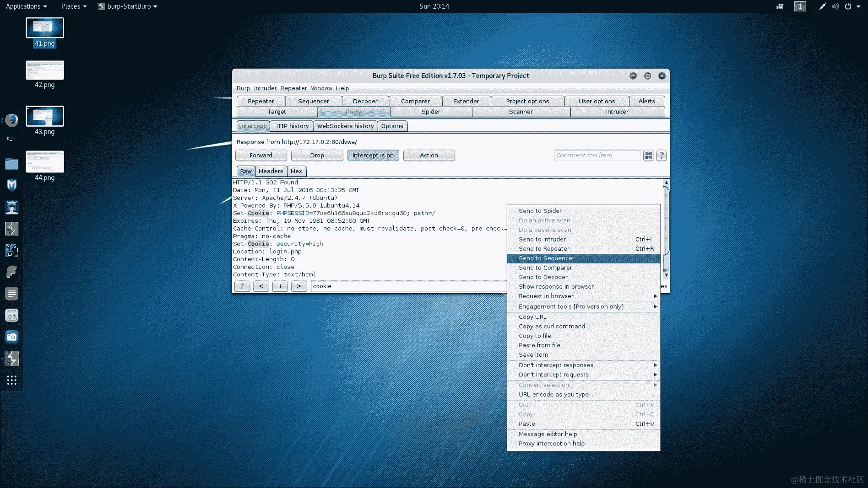Show all applications grid

pos(11,380)
